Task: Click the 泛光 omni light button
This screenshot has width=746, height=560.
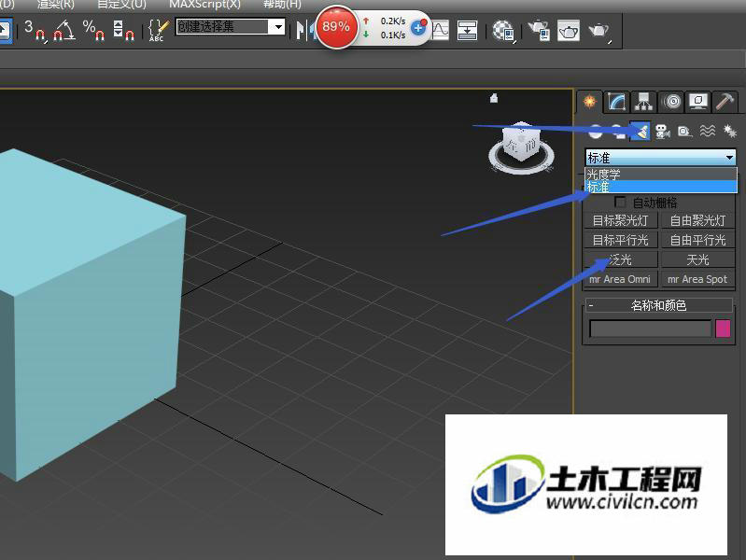Action: 620,259
